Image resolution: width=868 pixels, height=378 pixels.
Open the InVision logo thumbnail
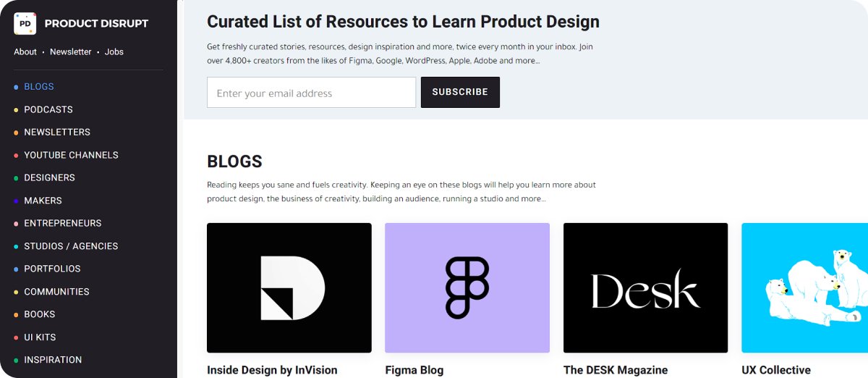289,287
